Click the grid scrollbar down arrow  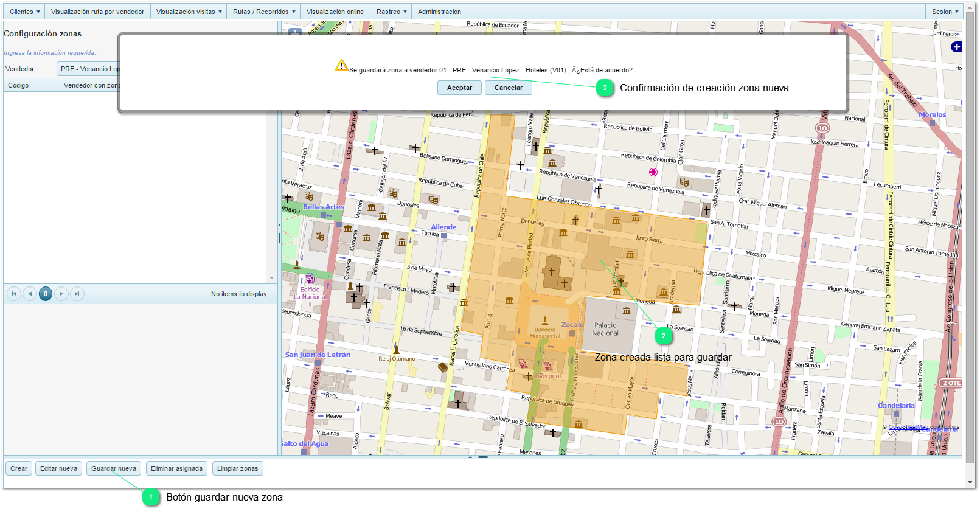[x=271, y=279]
